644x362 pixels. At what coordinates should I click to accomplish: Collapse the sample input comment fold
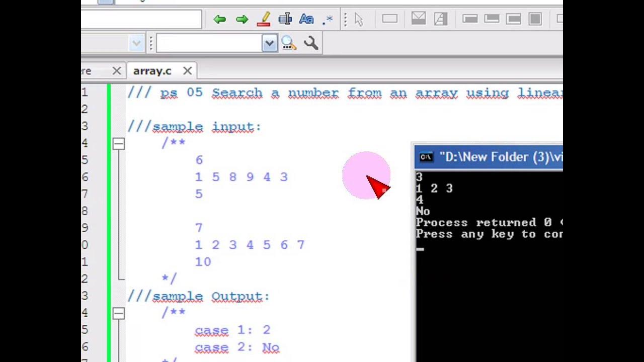click(118, 144)
